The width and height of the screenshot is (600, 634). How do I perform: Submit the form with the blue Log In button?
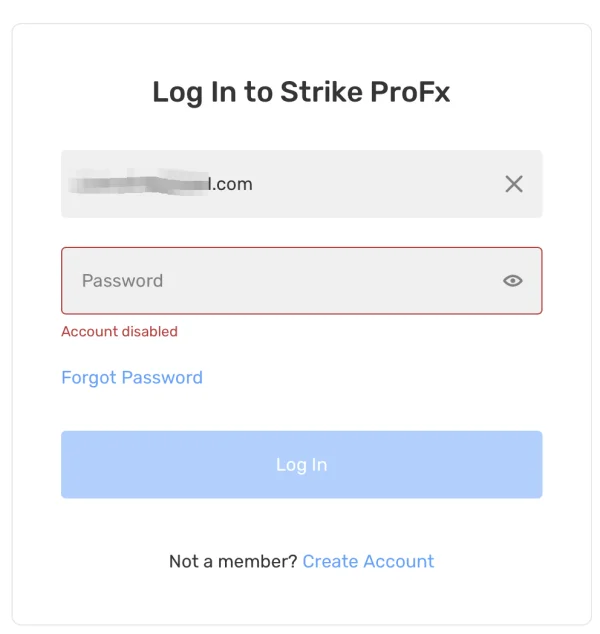click(x=301, y=464)
